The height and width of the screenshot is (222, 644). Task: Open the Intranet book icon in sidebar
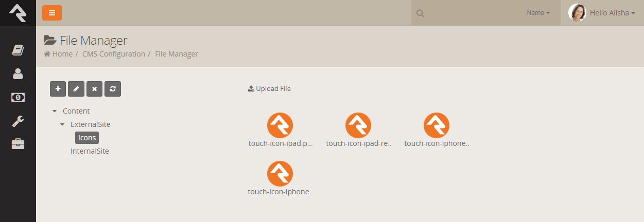[18, 50]
